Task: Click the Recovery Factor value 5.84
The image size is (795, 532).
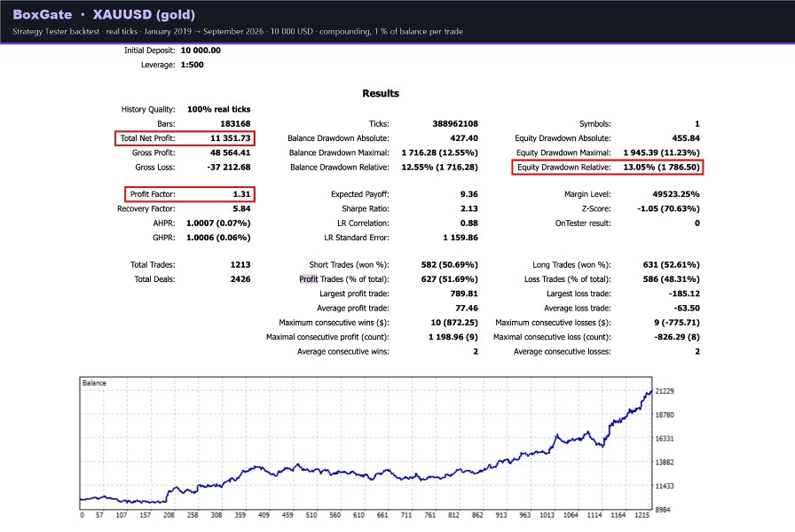Action: coord(242,208)
